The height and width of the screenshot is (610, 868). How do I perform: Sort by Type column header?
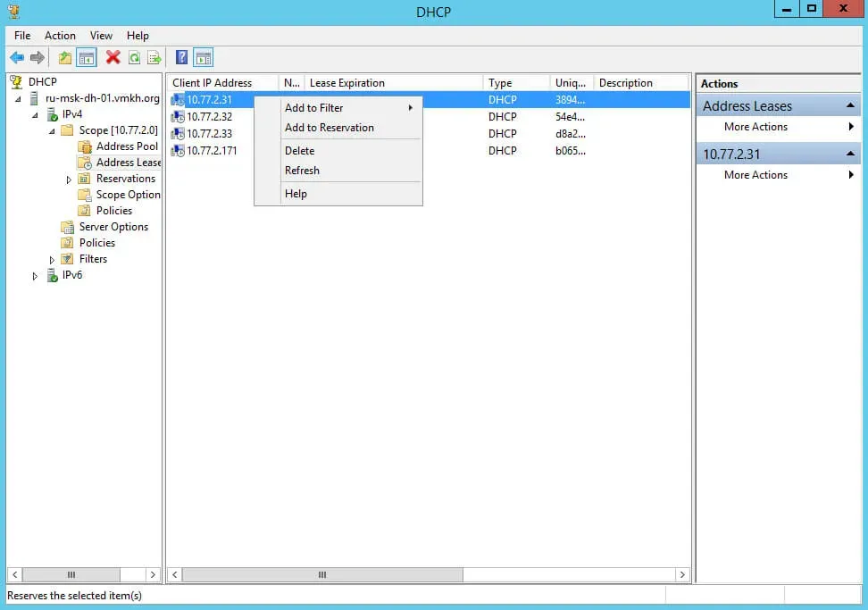point(516,83)
